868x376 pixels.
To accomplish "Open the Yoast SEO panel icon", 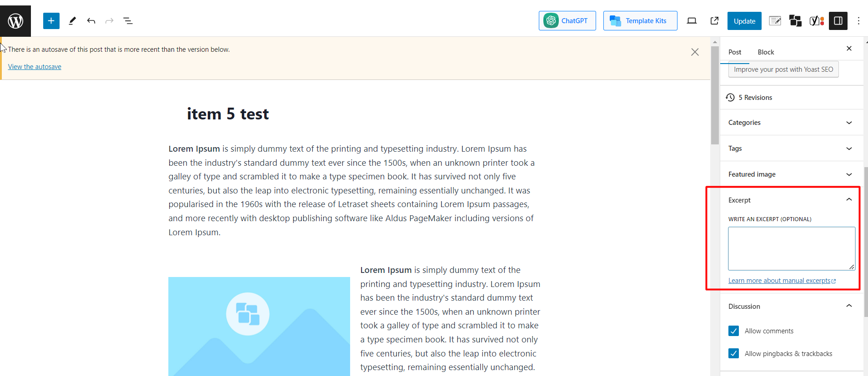I will point(817,21).
